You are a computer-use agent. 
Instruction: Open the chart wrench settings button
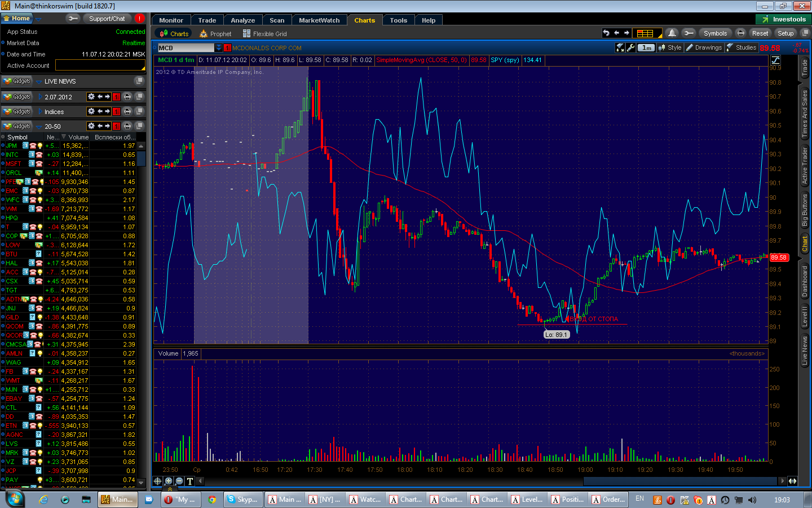688,33
